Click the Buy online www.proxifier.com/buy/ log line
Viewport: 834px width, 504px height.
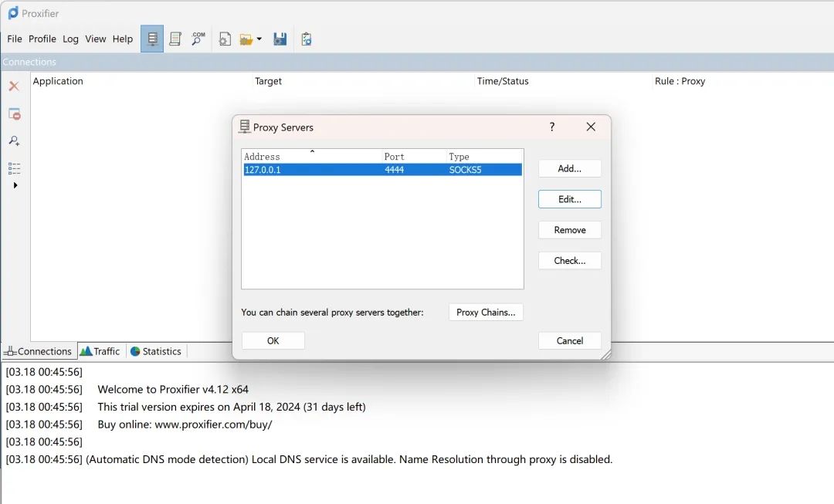coord(185,425)
